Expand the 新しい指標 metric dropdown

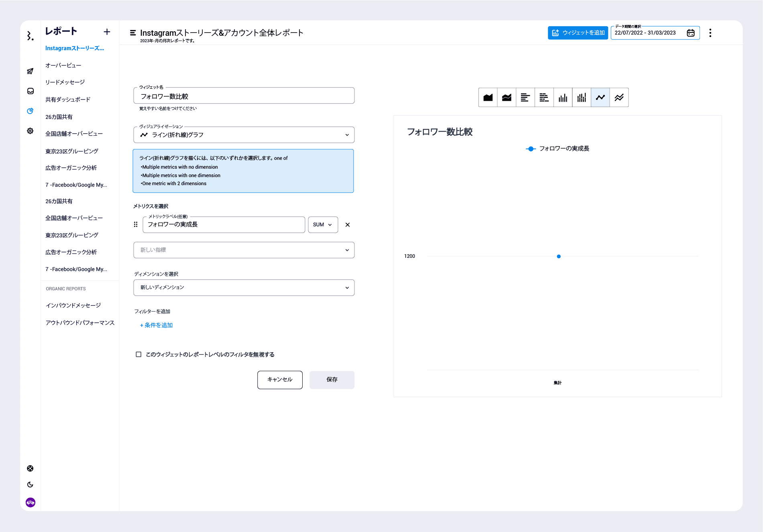(244, 250)
